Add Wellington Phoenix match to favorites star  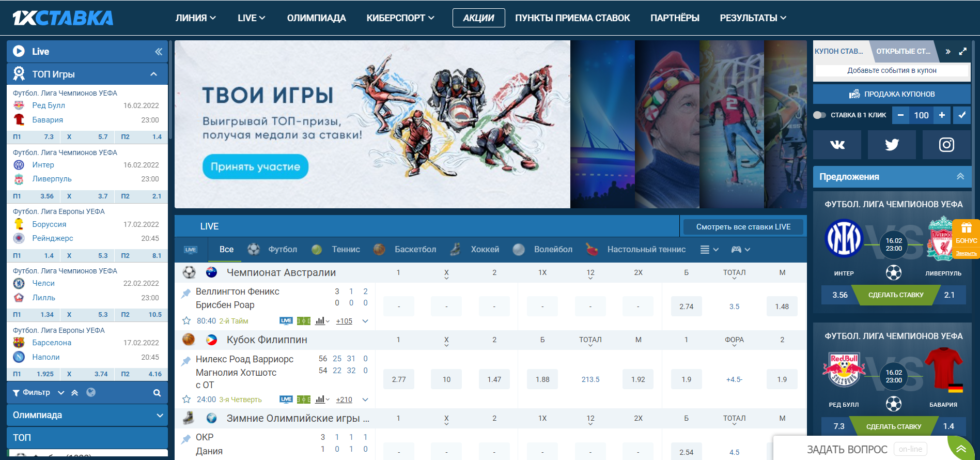click(x=186, y=321)
